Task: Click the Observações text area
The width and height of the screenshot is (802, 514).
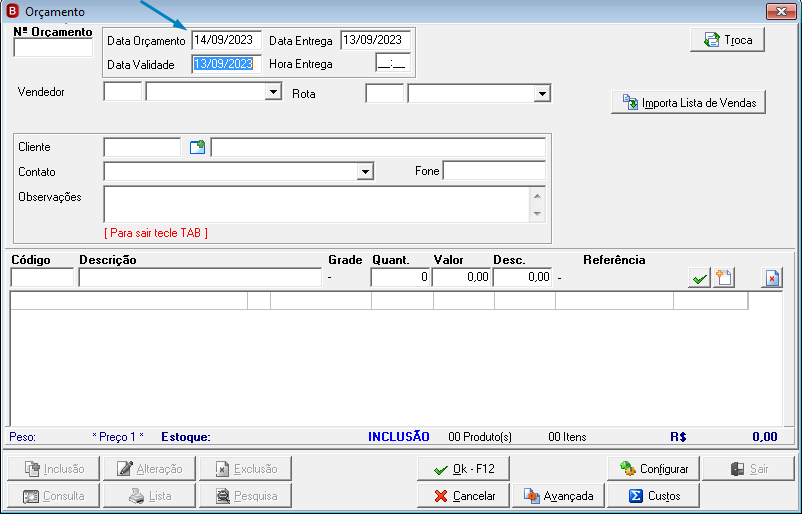Action: 317,204
